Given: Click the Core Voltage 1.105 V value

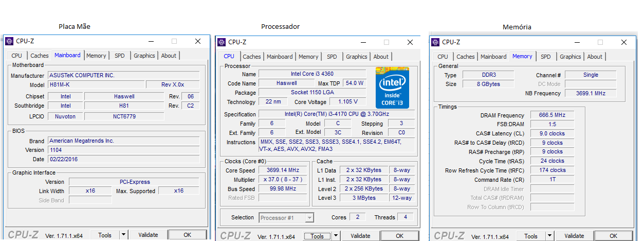Looking at the screenshot, I should click(348, 102).
